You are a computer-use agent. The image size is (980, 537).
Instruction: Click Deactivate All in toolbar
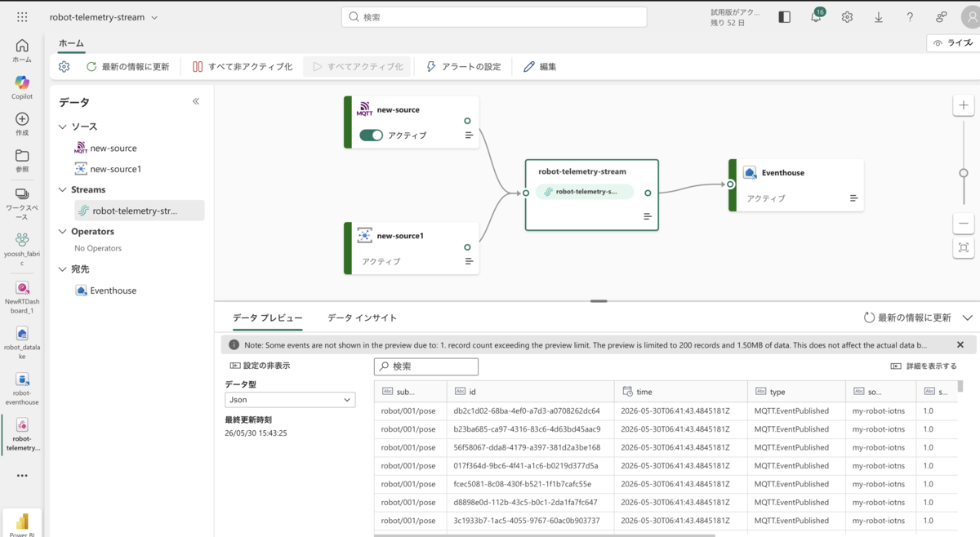coord(243,67)
